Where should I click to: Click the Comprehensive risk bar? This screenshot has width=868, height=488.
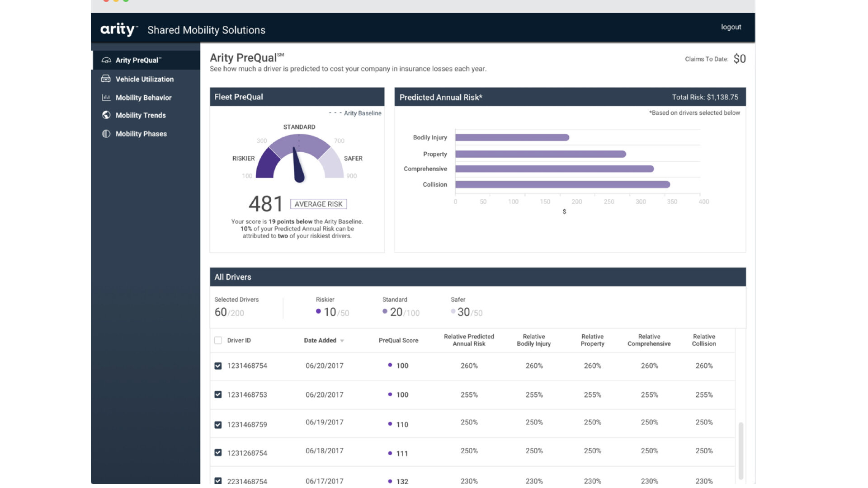pyautogui.click(x=555, y=169)
